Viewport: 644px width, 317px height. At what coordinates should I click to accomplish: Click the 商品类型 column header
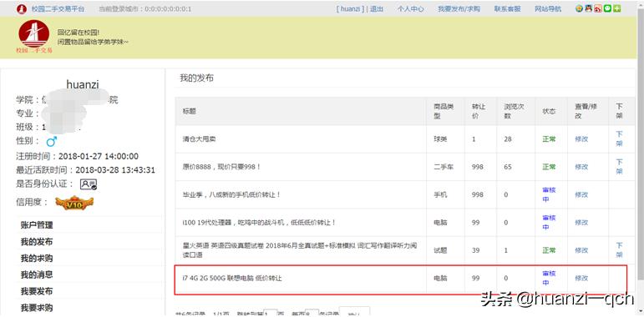coord(444,111)
